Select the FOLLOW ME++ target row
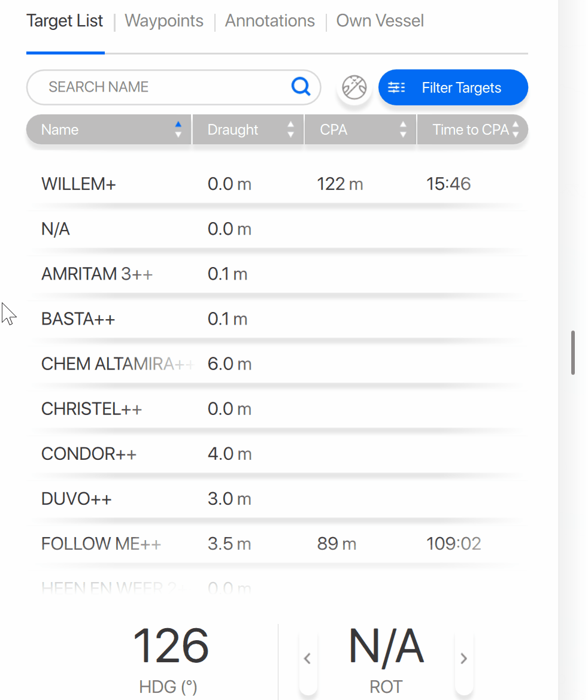Viewport: 588px width, 700px height. click(275, 544)
